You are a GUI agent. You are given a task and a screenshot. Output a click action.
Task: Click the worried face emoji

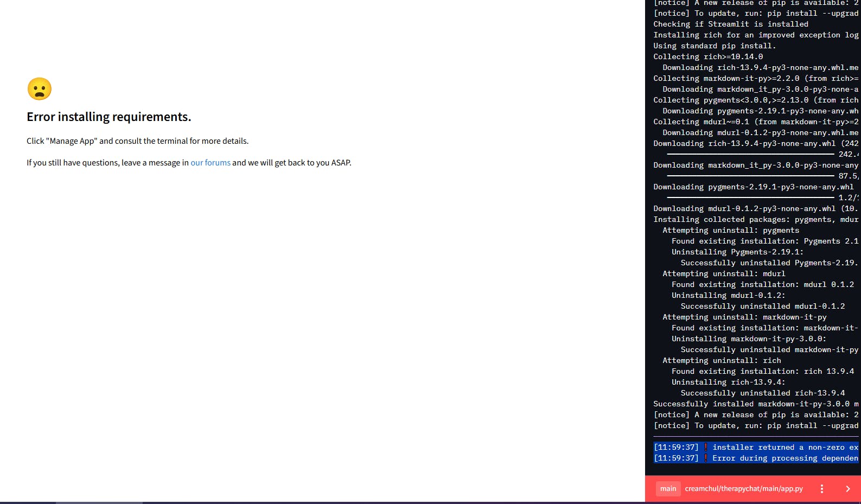40,89
